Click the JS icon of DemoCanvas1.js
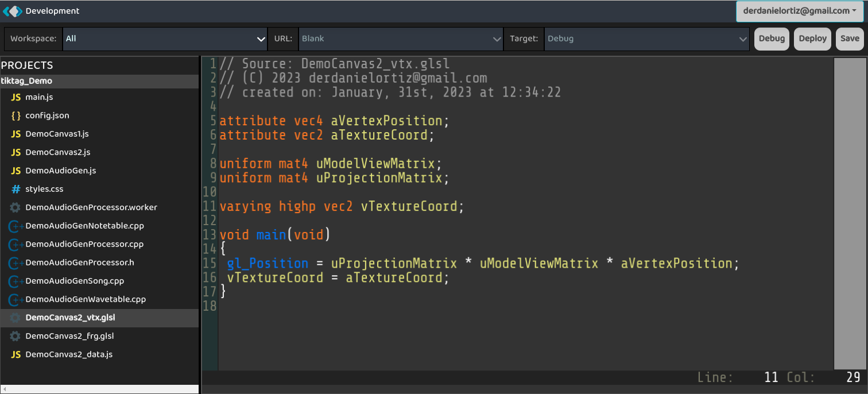The width and height of the screenshot is (868, 394). [16, 134]
